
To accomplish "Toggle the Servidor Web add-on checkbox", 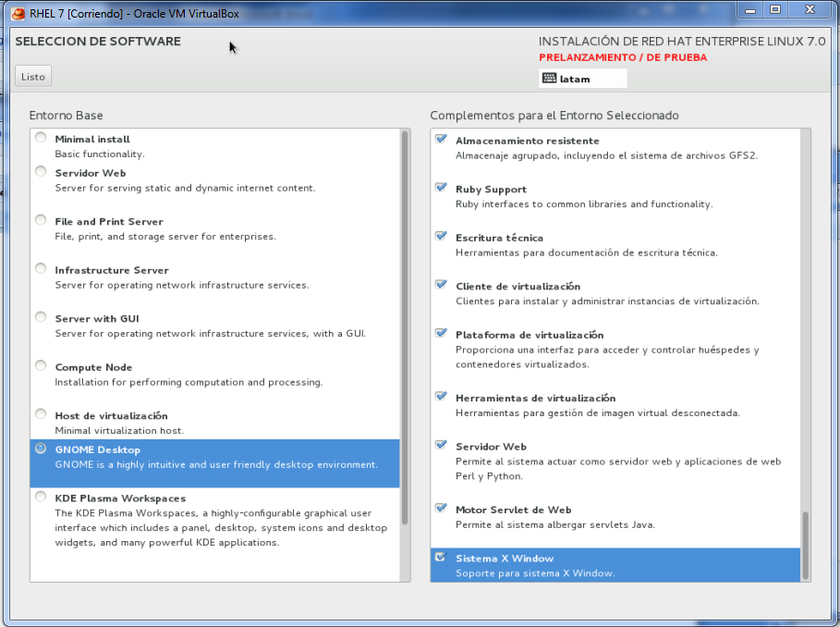I will (x=441, y=445).
